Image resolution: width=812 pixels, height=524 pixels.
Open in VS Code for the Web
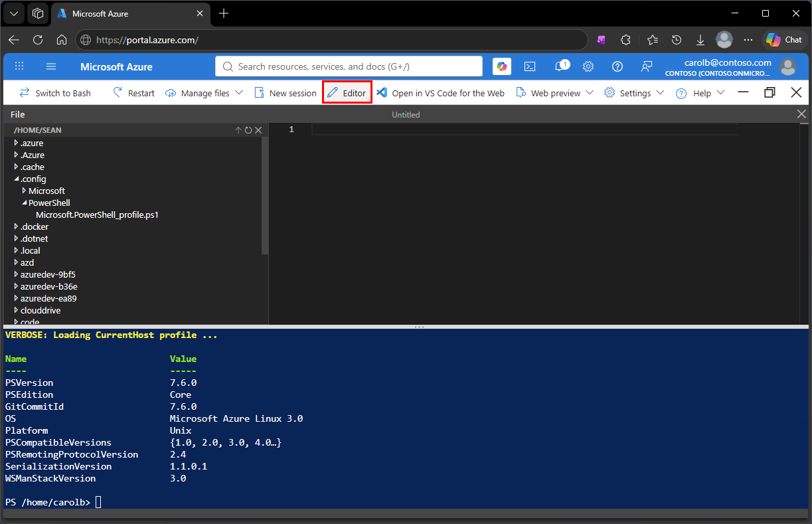pos(440,93)
